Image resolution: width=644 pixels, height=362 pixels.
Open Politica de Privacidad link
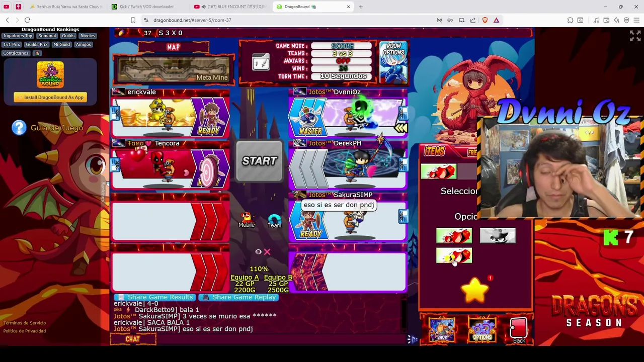pos(25,331)
